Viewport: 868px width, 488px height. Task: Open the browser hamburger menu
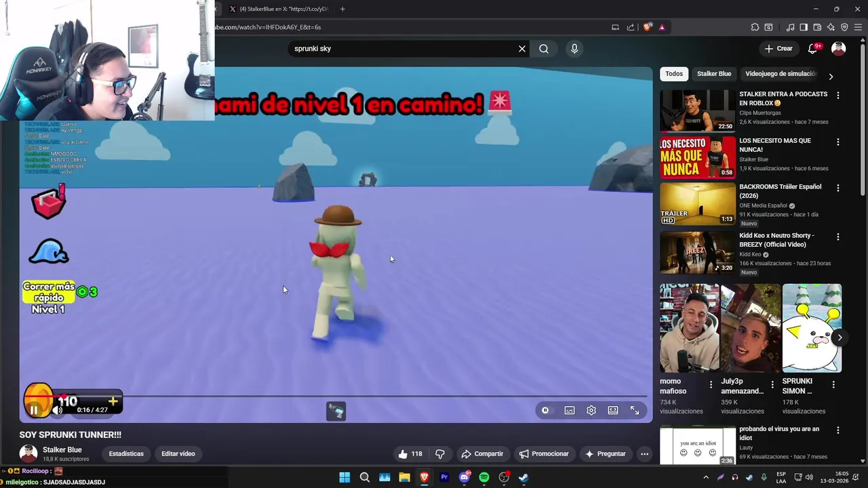(859, 27)
